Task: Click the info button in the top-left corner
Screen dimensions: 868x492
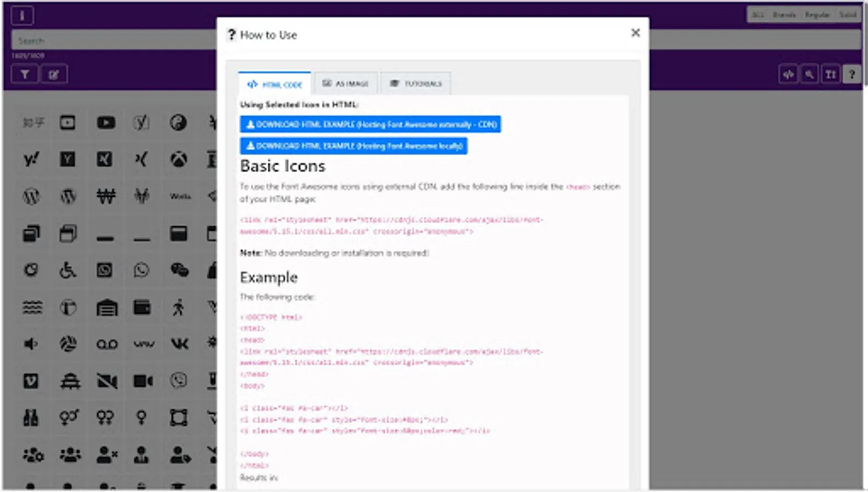Action: pyautogui.click(x=22, y=15)
